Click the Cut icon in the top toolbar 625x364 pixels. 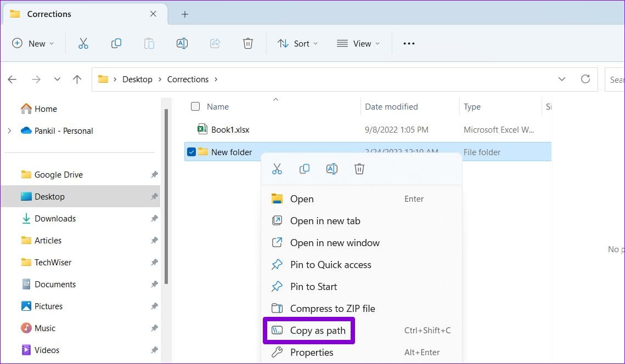(83, 43)
